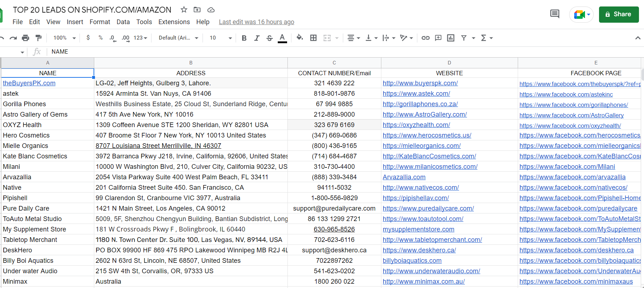The width and height of the screenshot is (644, 288).
Task: Open the font family dropdown
Action: click(178, 38)
